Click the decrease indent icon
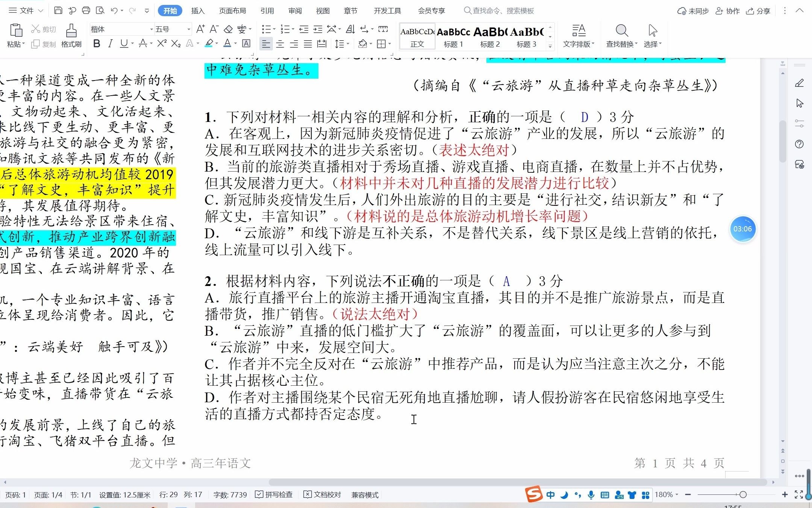Image resolution: width=812 pixels, height=508 pixels. click(x=304, y=29)
